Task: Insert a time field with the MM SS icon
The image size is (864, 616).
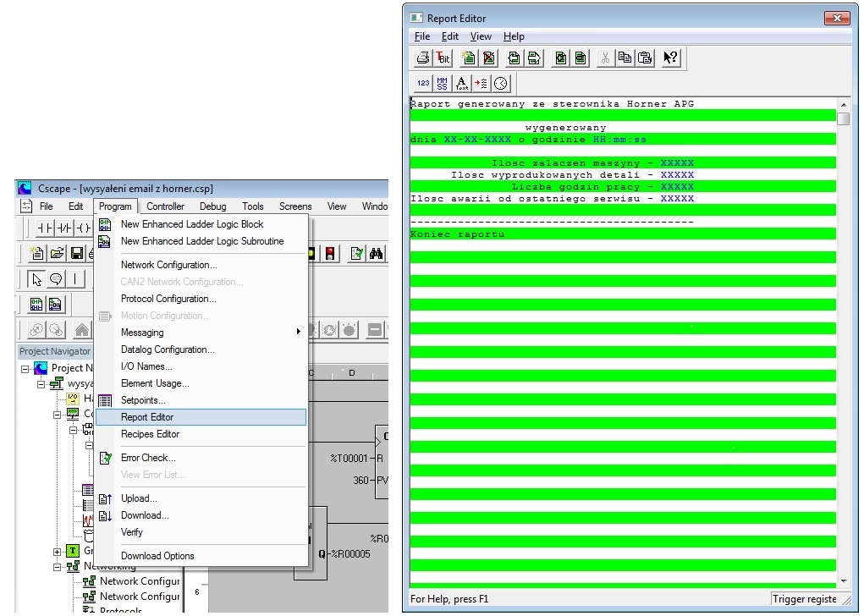Action: [442, 83]
